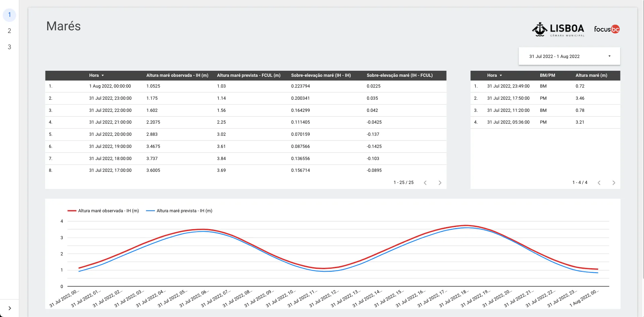This screenshot has height=317, width=644.
Task: Open the Hora sort dropdown in the main table
Action: point(102,75)
